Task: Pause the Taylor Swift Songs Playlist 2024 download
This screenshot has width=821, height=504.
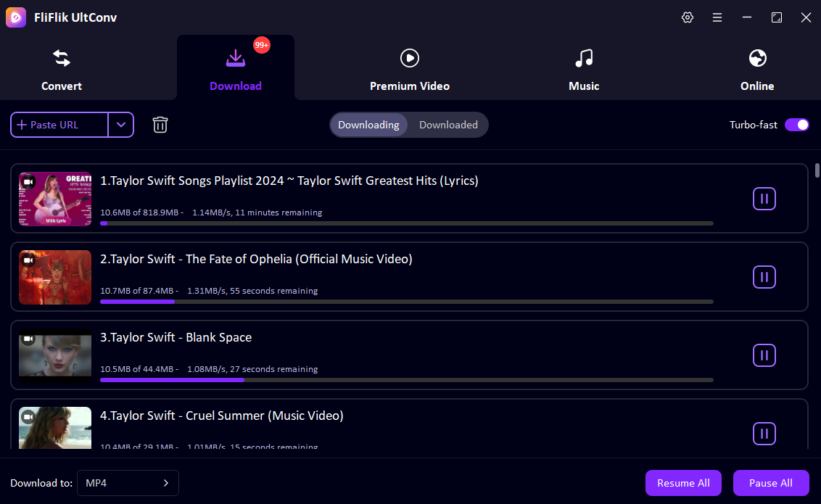Action: tap(764, 199)
